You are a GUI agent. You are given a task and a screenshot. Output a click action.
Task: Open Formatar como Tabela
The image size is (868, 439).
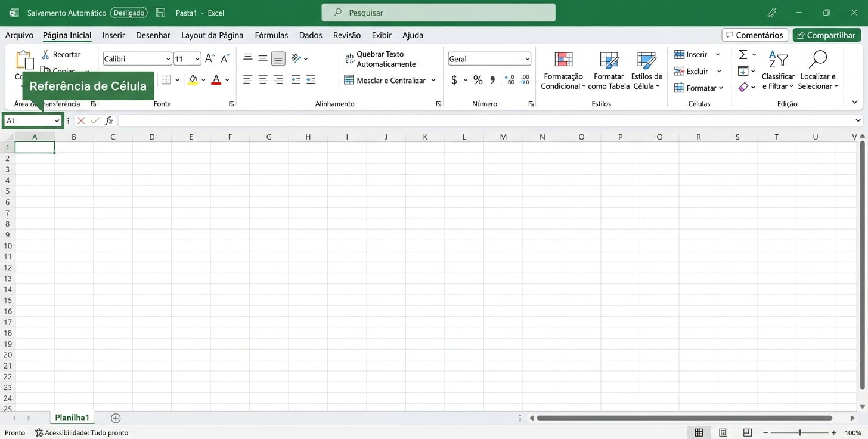tap(609, 70)
